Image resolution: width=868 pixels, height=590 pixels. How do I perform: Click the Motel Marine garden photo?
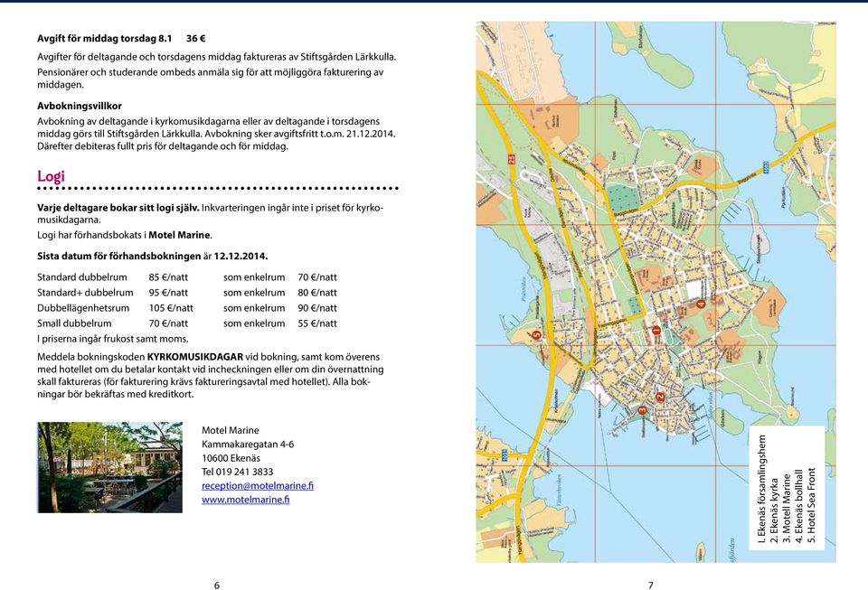tap(109, 467)
